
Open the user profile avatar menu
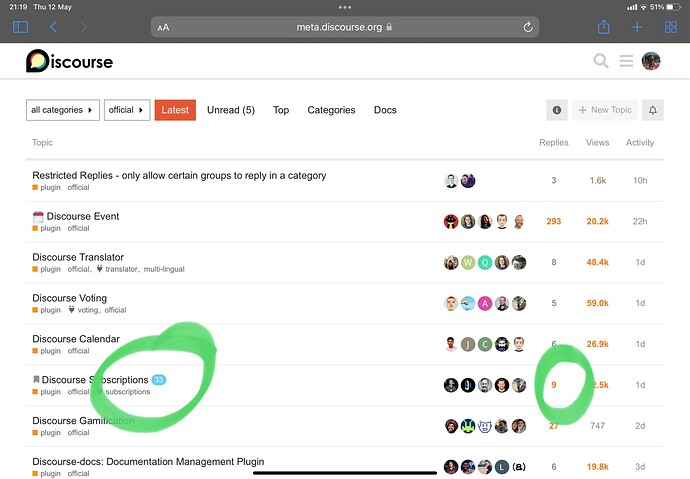[x=651, y=61]
